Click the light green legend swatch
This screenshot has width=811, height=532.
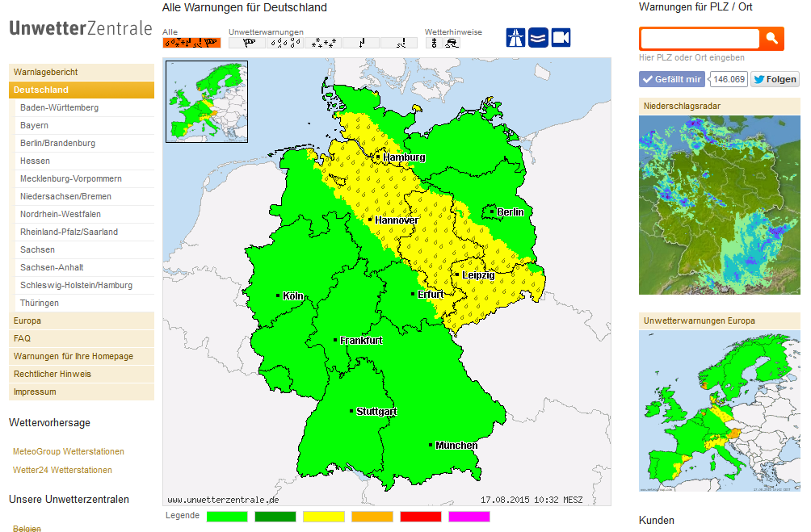pyautogui.click(x=227, y=516)
